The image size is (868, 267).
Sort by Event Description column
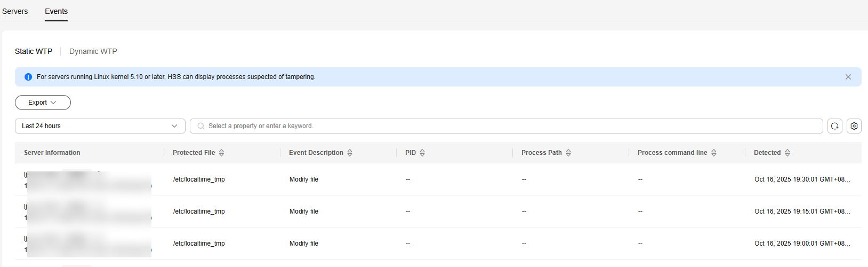(350, 153)
